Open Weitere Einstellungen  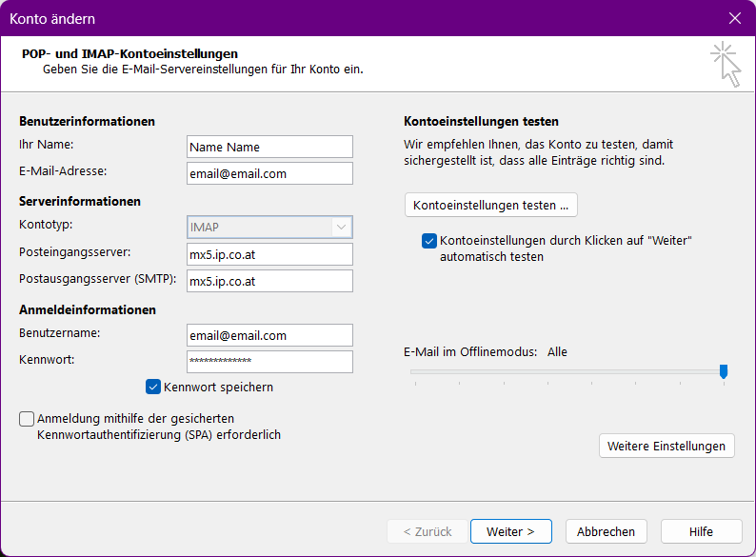(666, 446)
